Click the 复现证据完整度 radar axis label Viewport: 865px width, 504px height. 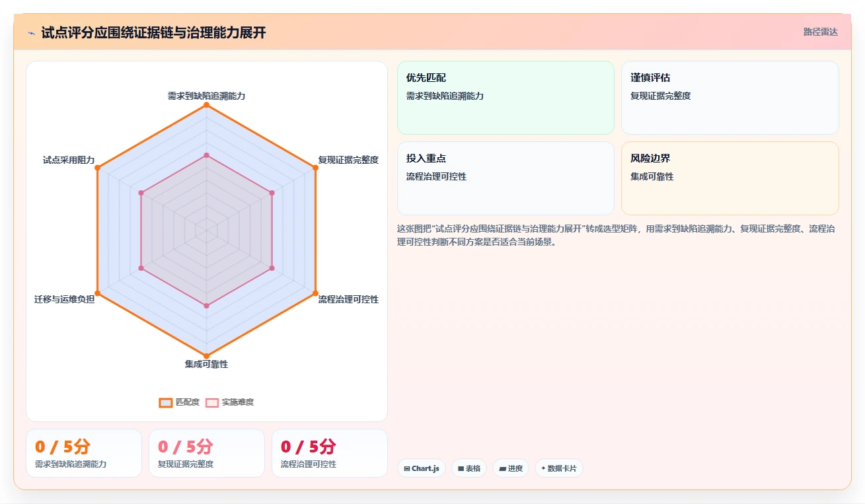(x=348, y=160)
